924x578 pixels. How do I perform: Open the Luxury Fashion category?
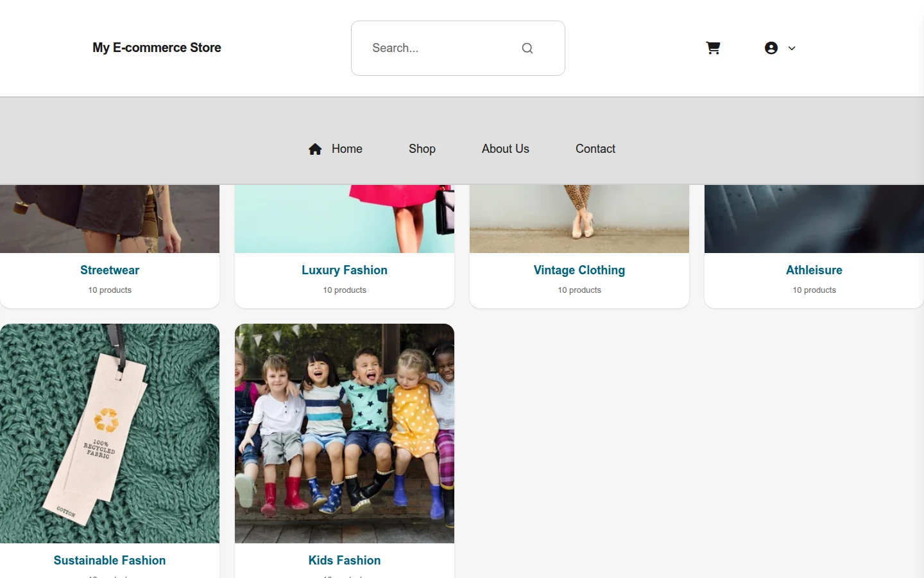click(x=345, y=270)
